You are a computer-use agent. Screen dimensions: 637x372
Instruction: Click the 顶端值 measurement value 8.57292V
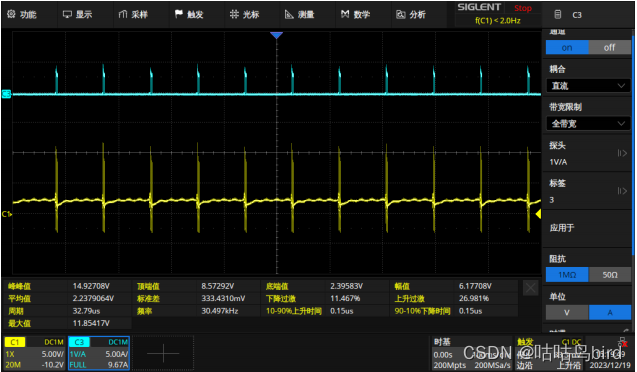click(x=217, y=286)
